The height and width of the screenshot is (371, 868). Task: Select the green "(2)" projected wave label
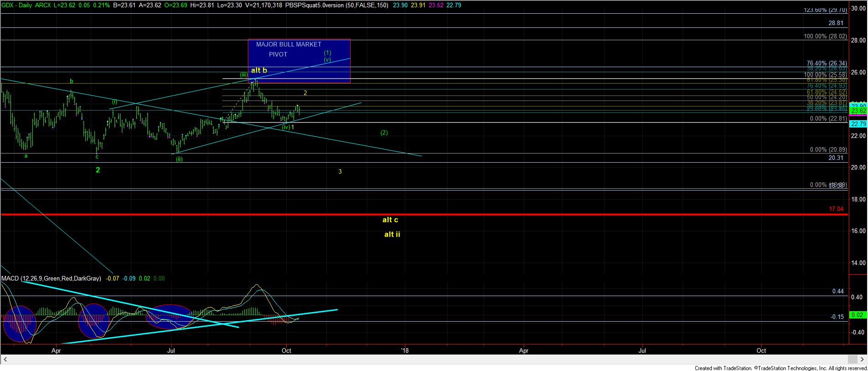[x=384, y=133]
